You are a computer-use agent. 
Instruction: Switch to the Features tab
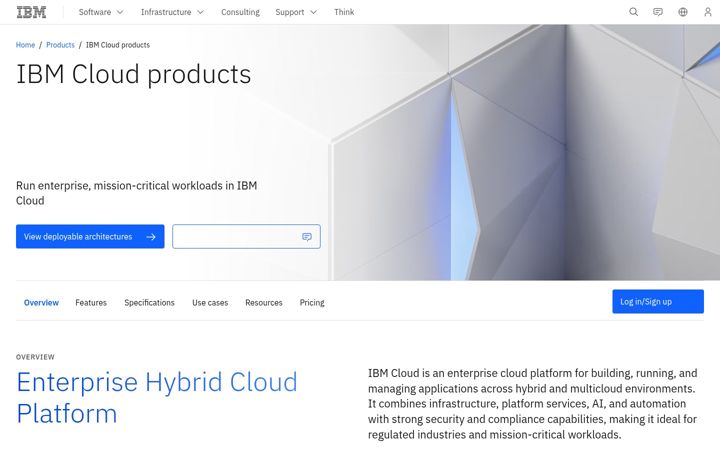coord(91,303)
